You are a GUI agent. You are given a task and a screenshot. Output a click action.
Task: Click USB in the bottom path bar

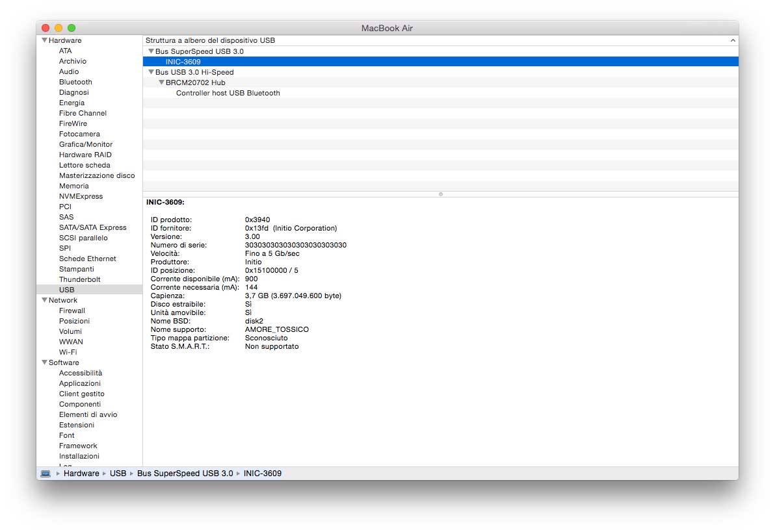tap(118, 474)
